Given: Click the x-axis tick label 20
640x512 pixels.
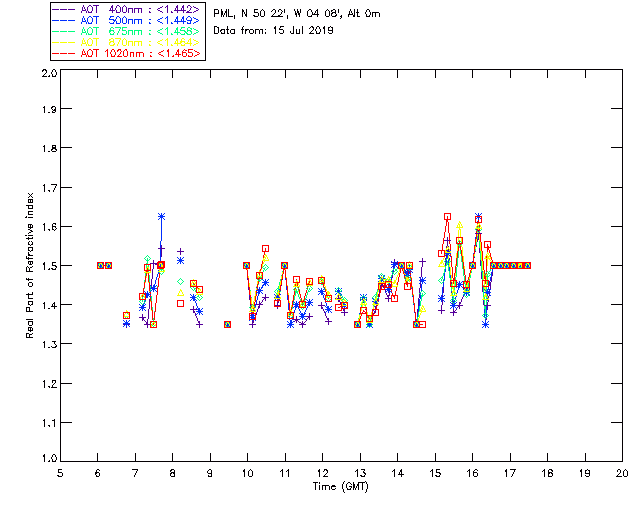Looking at the screenshot, I should [622, 473].
